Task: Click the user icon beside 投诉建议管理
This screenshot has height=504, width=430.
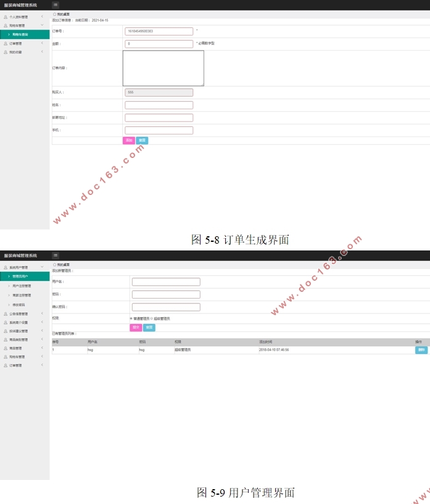Action: click(6, 331)
